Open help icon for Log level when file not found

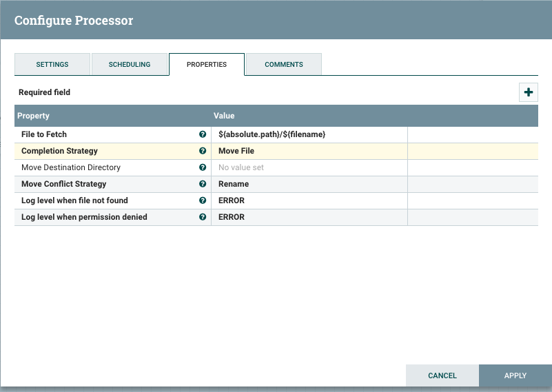203,200
